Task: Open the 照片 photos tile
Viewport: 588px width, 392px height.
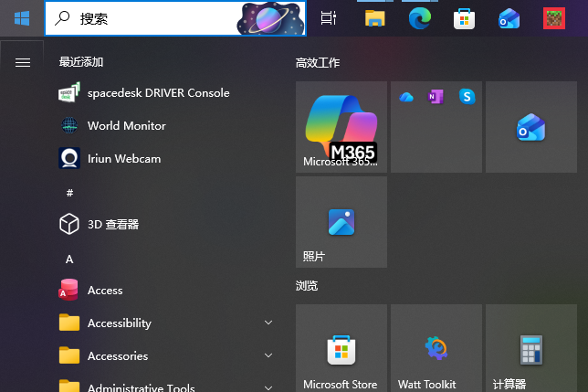Action: (341, 222)
